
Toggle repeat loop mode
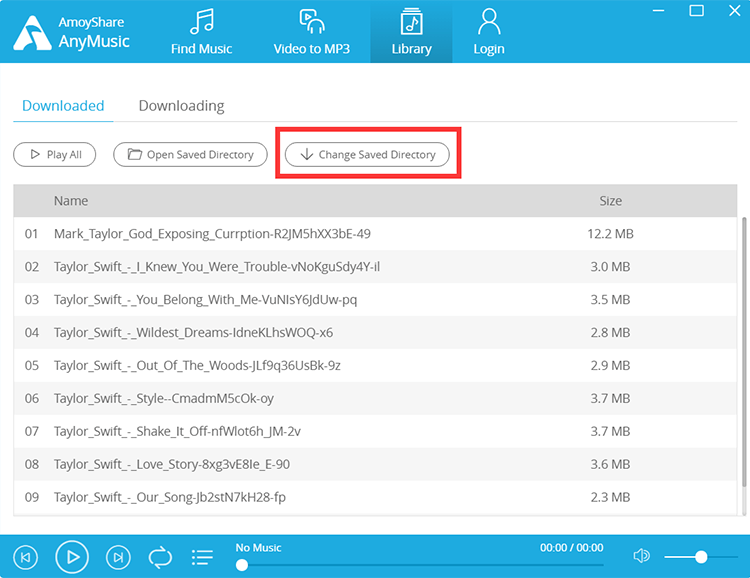pos(160,557)
